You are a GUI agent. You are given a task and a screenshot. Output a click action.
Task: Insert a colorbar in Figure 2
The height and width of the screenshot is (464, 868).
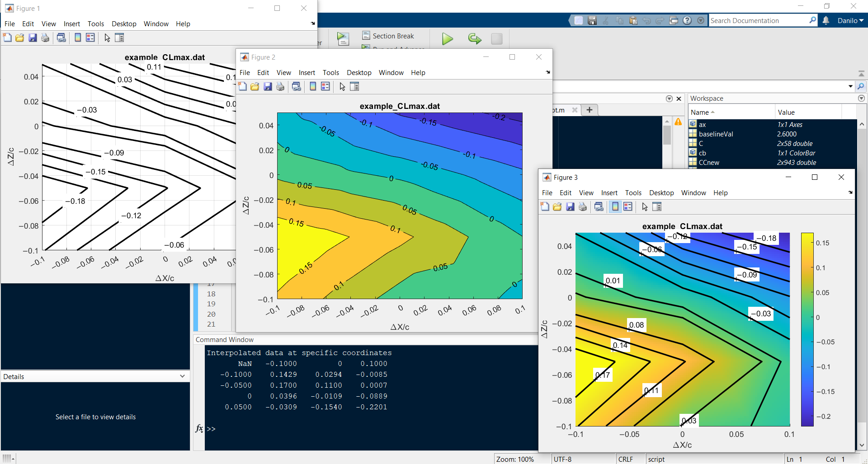[x=313, y=86]
